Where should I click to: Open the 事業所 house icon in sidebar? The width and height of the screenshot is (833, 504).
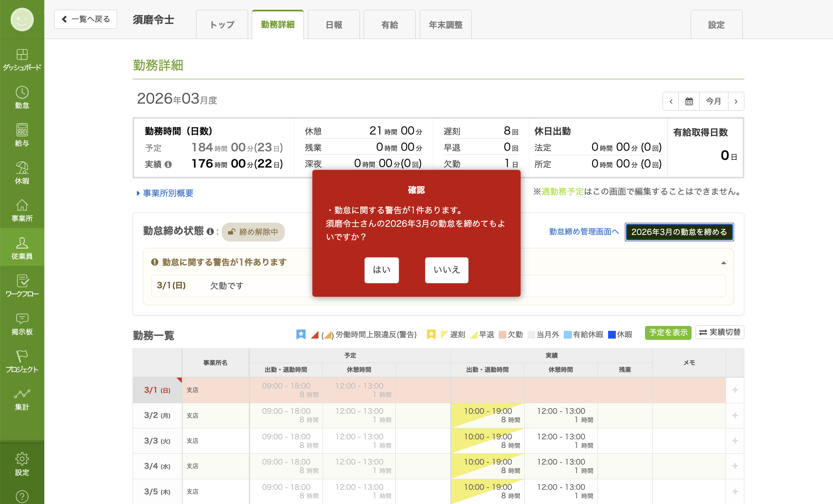click(x=22, y=211)
